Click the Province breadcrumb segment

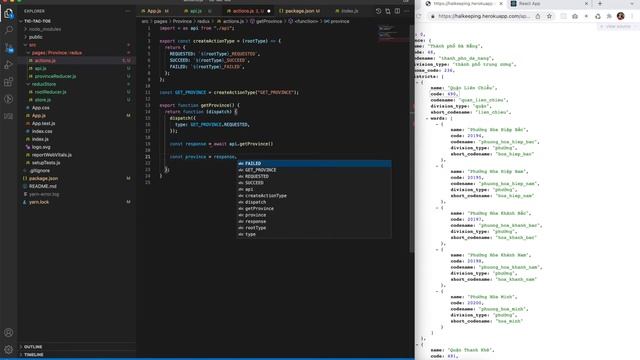click(182, 21)
